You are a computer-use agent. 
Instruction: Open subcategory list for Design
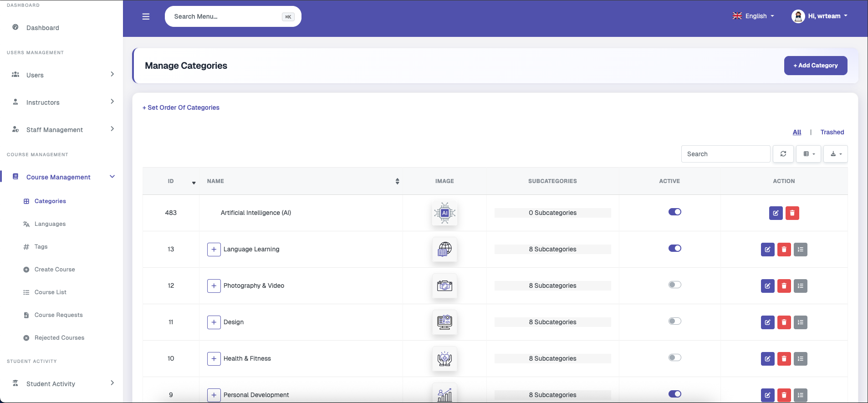tap(800, 322)
